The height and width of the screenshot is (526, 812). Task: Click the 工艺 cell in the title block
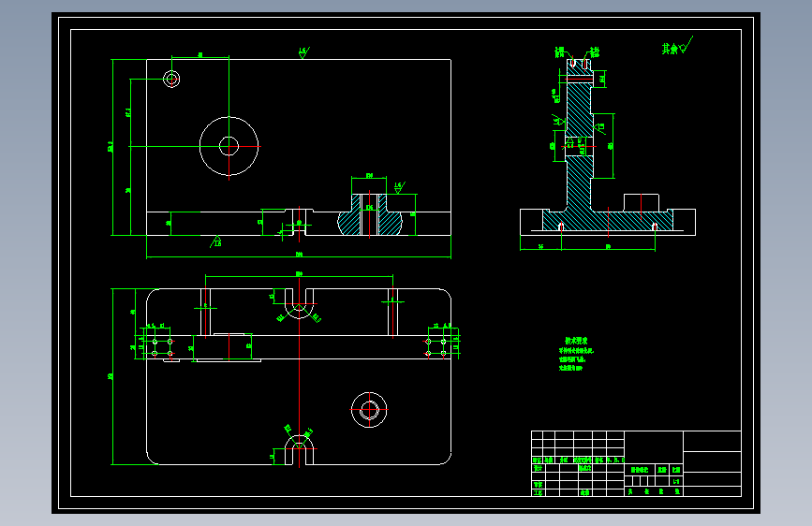[538, 493]
